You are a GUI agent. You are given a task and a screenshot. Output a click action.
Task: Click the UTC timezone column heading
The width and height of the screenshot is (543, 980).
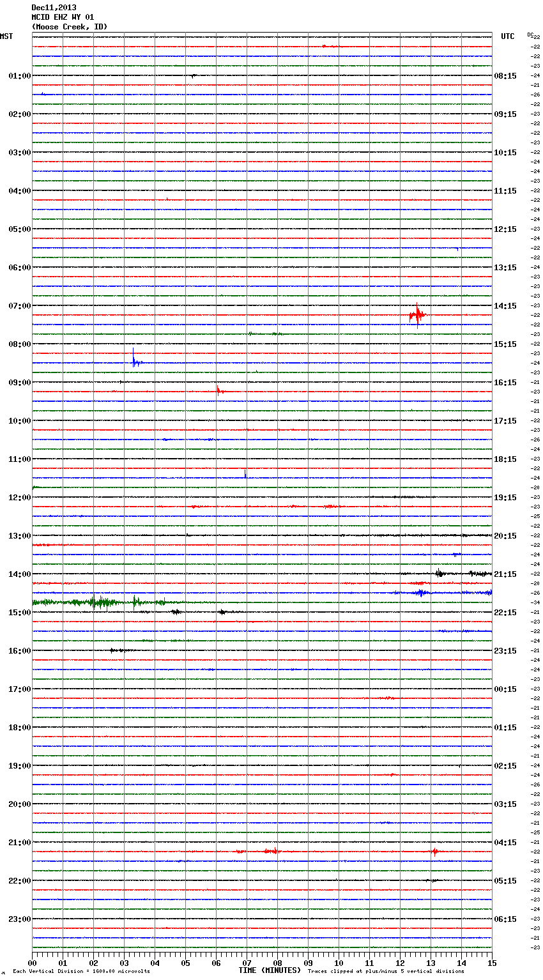pyautogui.click(x=508, y=36)
